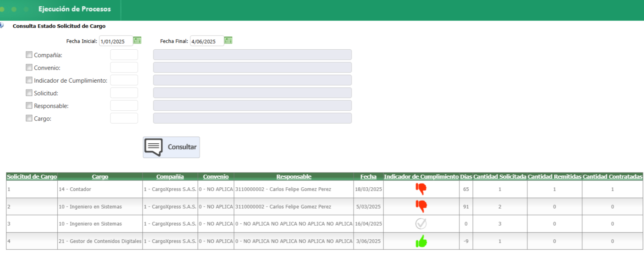Viewport: 644px width, 270px height.
Task: Open the Fecha Final calendar picker
Action: point(228,41)
